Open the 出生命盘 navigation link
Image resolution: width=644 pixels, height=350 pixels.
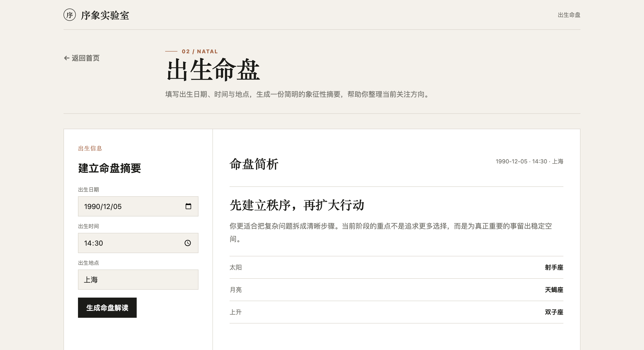click(569, 15)
